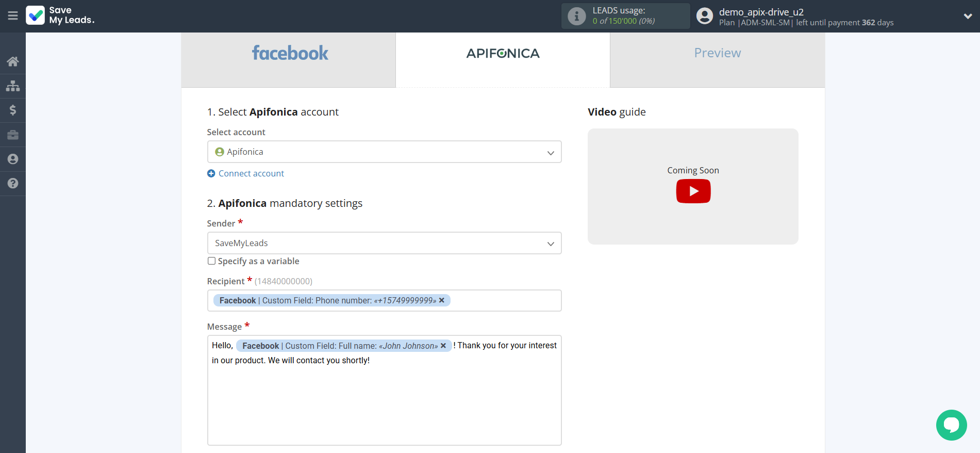Image resolution: width=980 pixels, height=453 pixels.
Task: Remove the Phone number field tag
Action: (x=442, y=300)
